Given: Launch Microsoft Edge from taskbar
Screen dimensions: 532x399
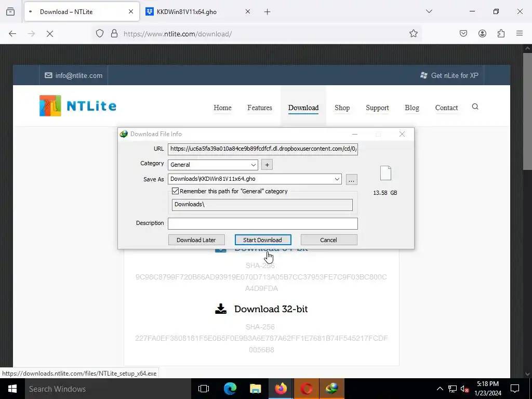Looking at the screenshot, I should pyautogui.click(x=230, y=389).
